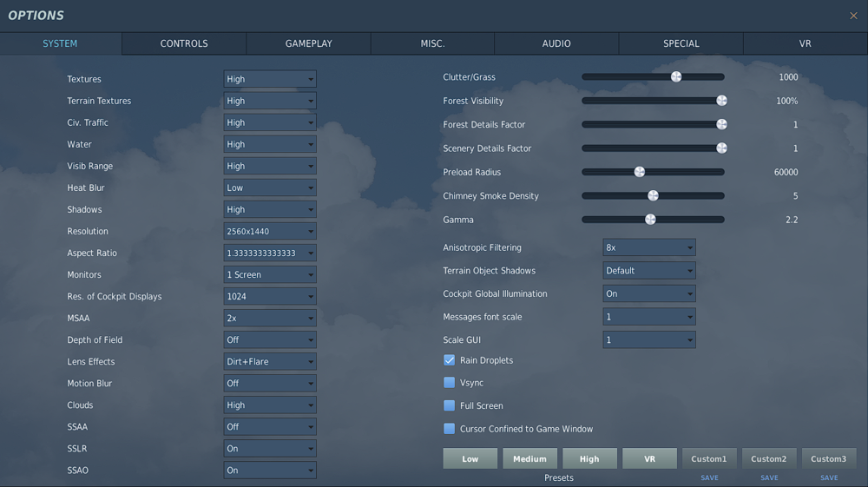Go to the AUDIO tab
868x487 pixels.
pos(556,43)
